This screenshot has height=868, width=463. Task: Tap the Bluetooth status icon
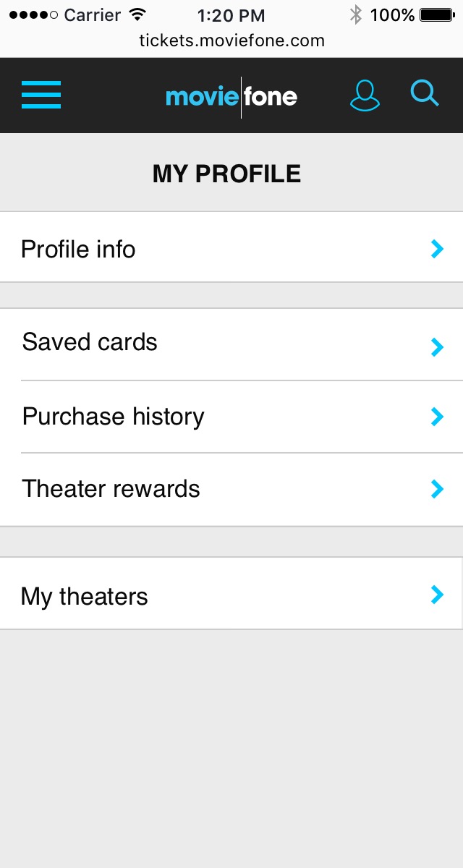(355, 14)
